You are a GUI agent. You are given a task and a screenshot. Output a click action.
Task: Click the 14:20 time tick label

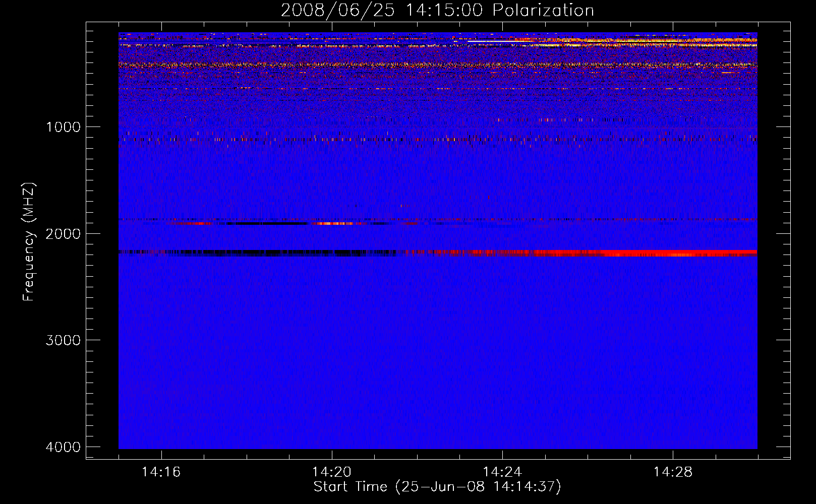332,472
